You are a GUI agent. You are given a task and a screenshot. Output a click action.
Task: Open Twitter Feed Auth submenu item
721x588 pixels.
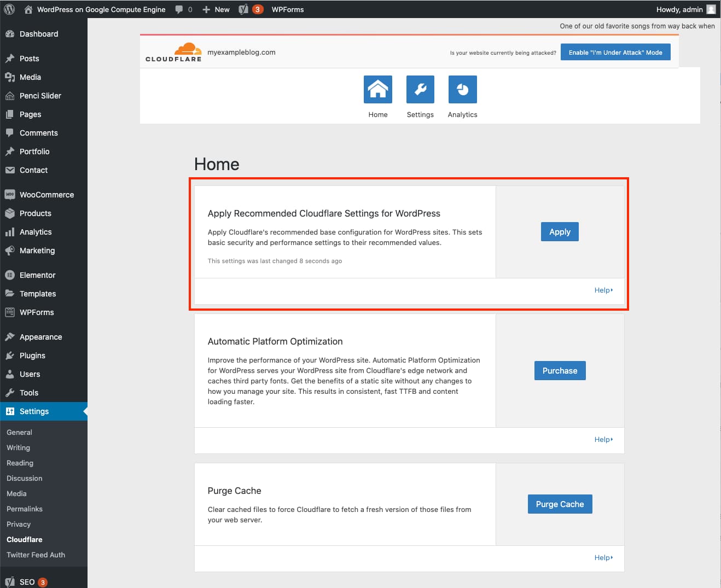(36, 555)
